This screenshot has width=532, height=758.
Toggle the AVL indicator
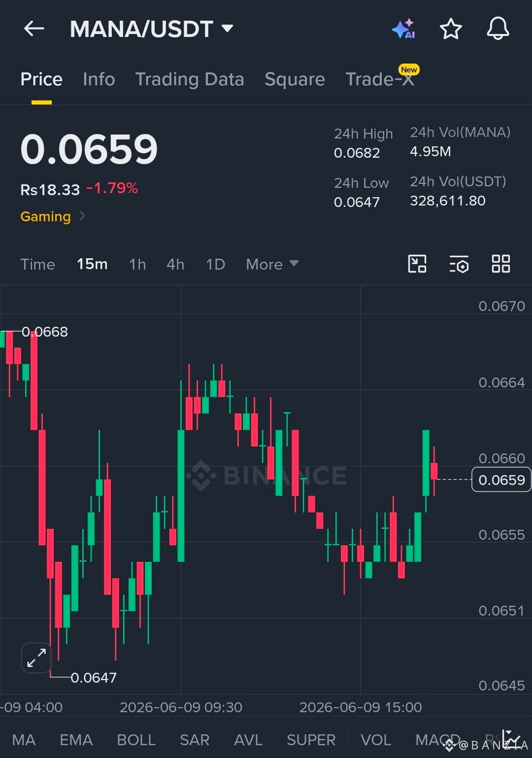point(248,740)
